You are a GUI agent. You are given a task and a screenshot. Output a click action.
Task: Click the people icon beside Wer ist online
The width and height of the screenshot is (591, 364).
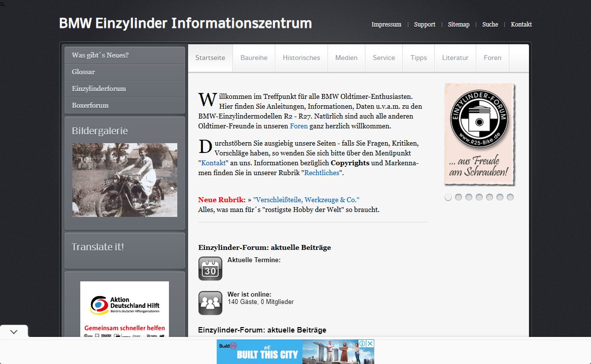(210, 303)
